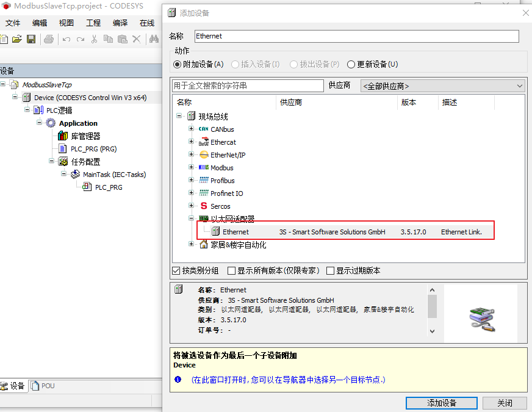
Task: Expand the Modbus tree node
Action: (x=192, y=167)
